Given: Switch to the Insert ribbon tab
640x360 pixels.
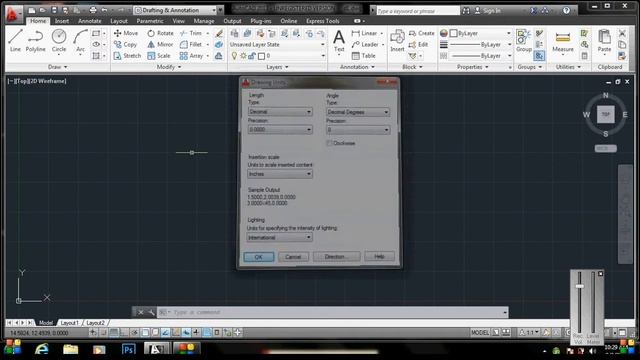Looking at the screenshot, I should pyautogui.click(x=62, y=21).
